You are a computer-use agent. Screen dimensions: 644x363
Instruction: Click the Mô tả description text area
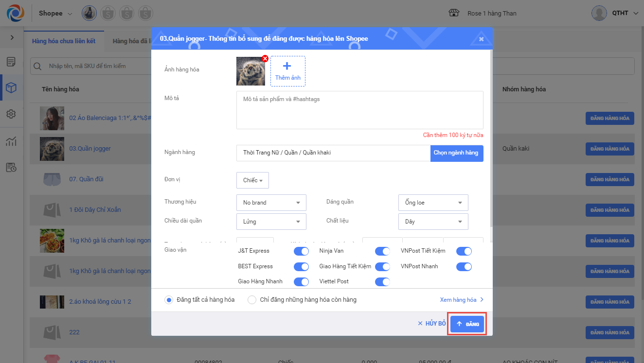[359, 110]
